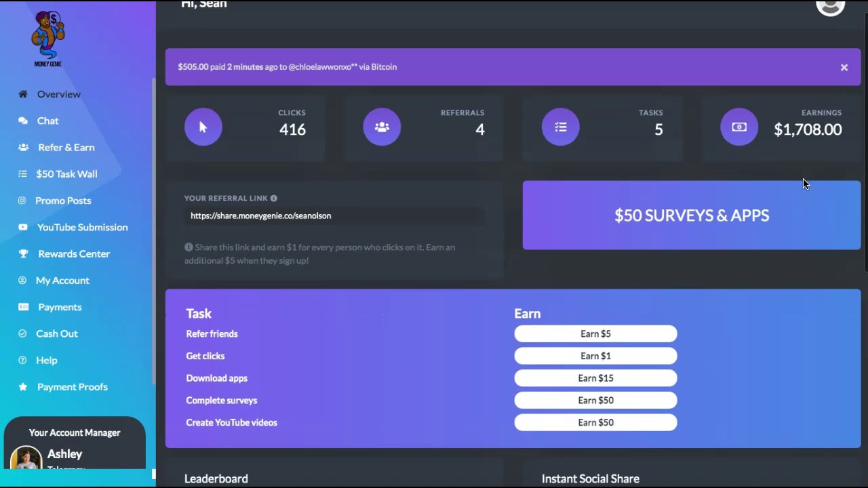
Task: Click the Earn $15 button
Action: click(x=595, y=378)
